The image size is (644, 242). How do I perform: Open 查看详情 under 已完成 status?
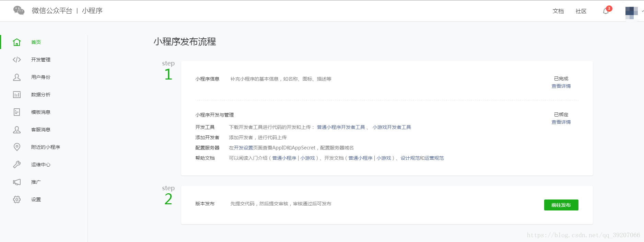pos(561,86)
